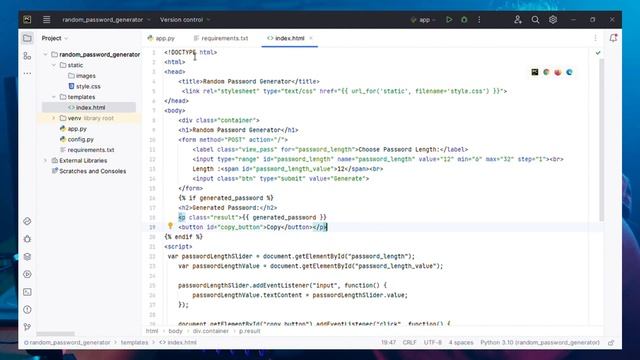Open Problems tool window icon
640x360 pixels.
click(27, 310)
